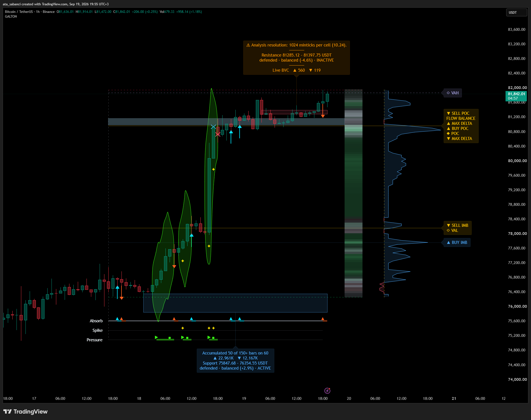Click the first yellow Spike star marker

coord(183,328)
